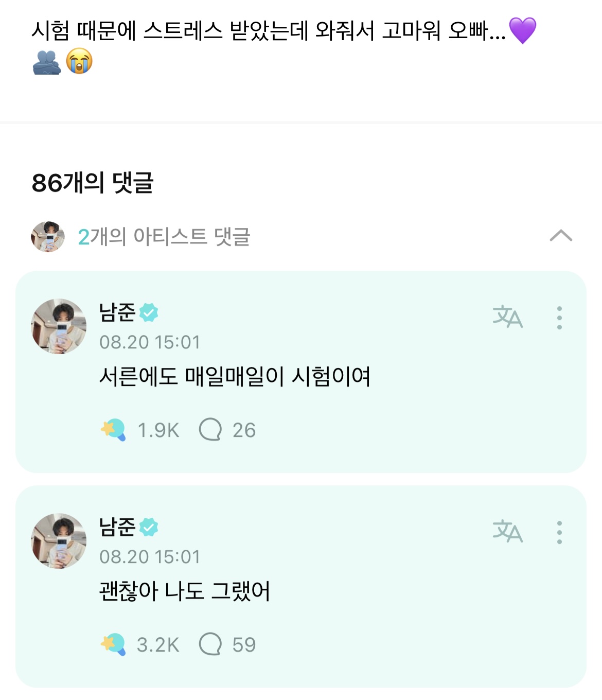Viewport: 602px width, 700px height.
Task: Translate the first 남준 comment
Action: pos(507,317)
